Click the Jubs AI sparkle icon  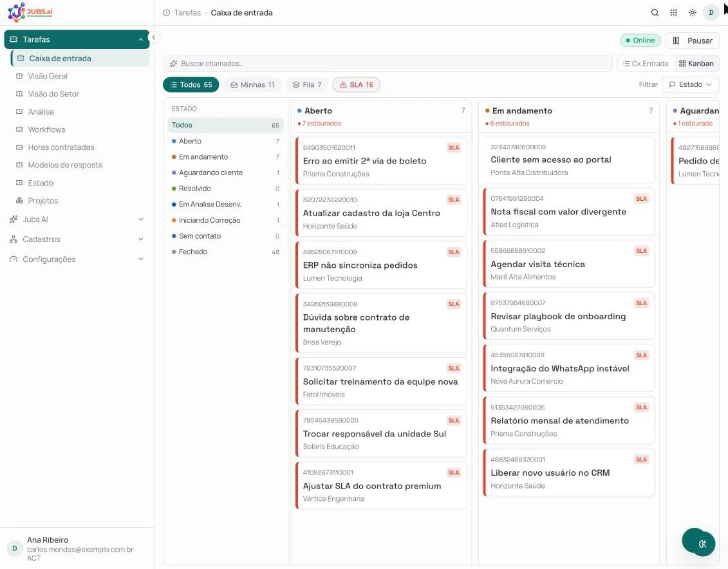14,219
